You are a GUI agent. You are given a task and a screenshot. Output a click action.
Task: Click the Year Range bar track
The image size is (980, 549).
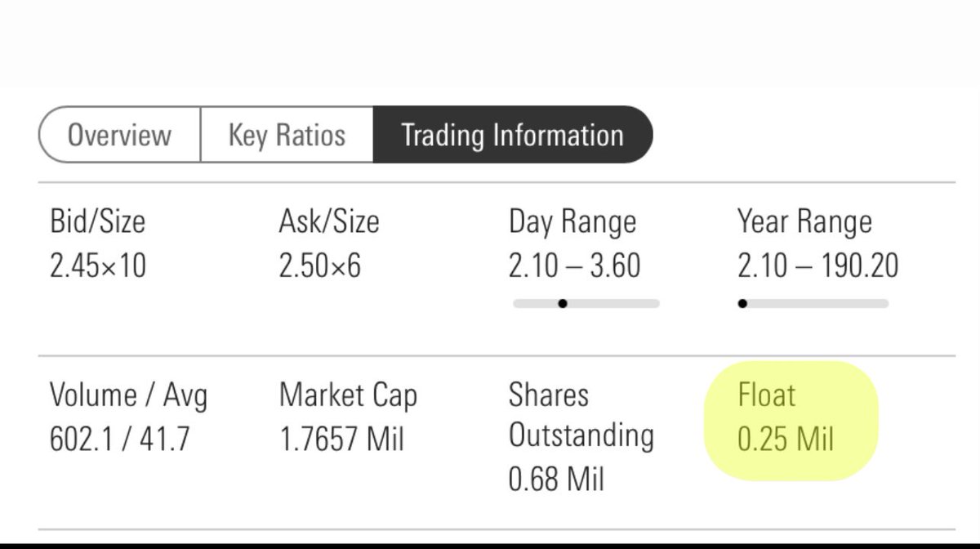point(813,304)
